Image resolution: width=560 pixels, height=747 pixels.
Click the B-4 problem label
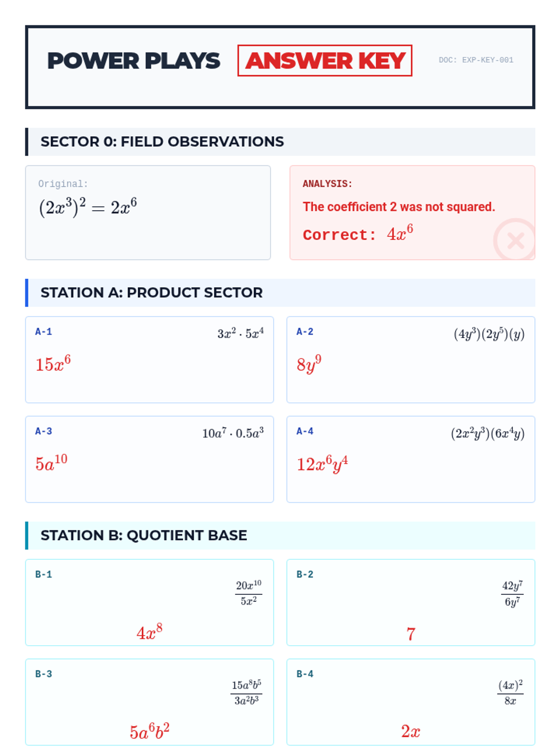[305, 674]
